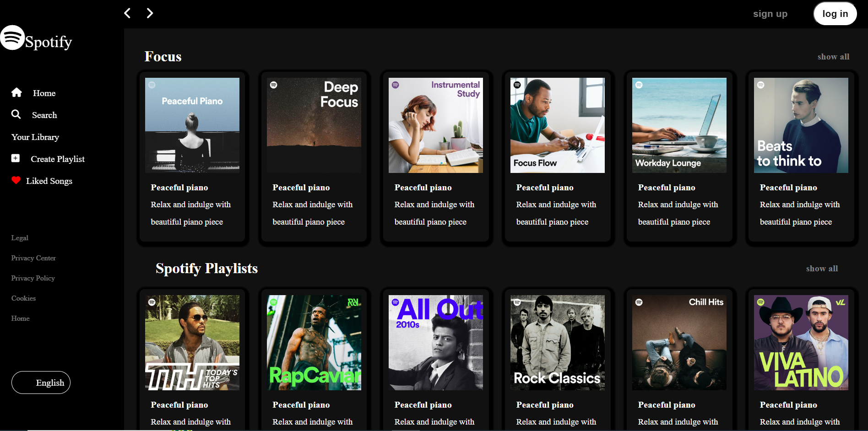Image resolution: width=868 pixels, height=431 pixels.
Task: Open the Deep Focus playlist cover
Action: click(314, 125)
